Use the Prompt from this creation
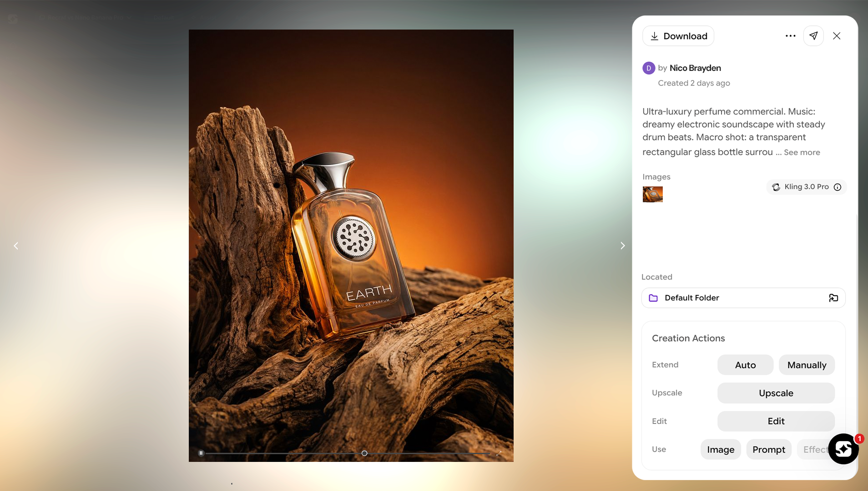Screen dimensions: 868x491 pos(768,450)
